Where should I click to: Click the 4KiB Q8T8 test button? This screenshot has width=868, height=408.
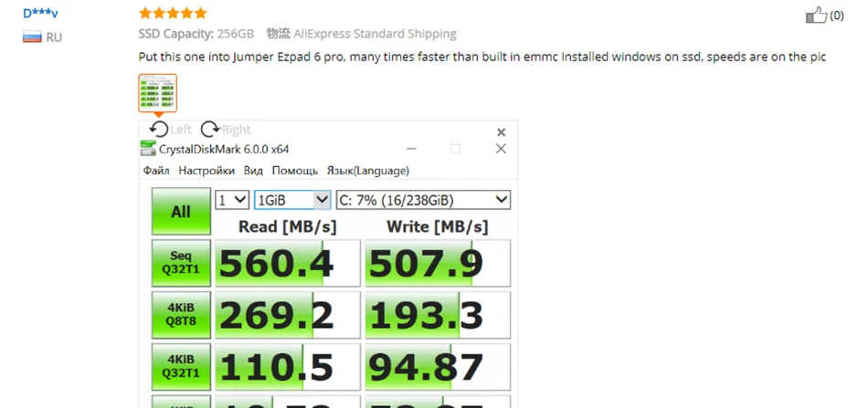181,315
